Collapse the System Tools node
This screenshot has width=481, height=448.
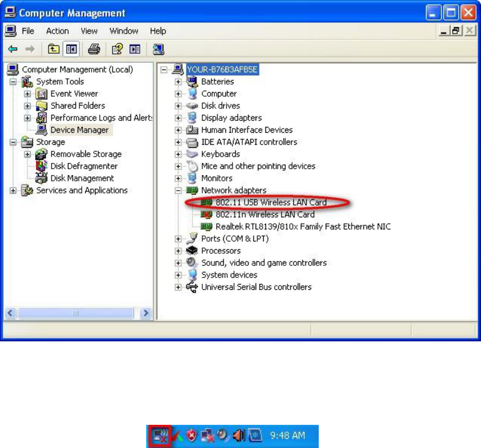(13, 82)
